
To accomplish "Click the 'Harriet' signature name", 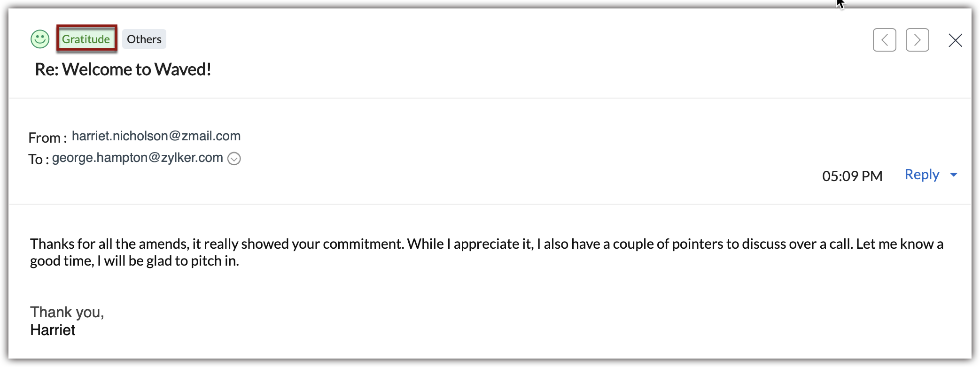I will point(53,330).
